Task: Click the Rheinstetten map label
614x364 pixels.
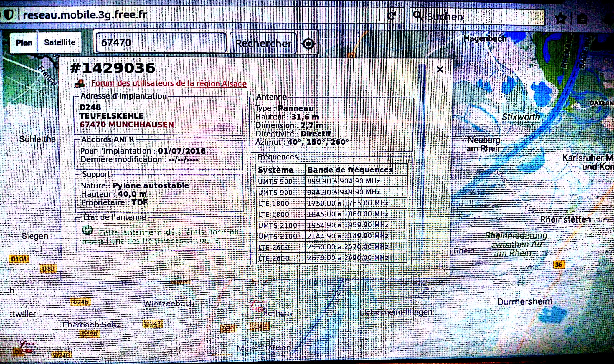Action: pos(565,219)
